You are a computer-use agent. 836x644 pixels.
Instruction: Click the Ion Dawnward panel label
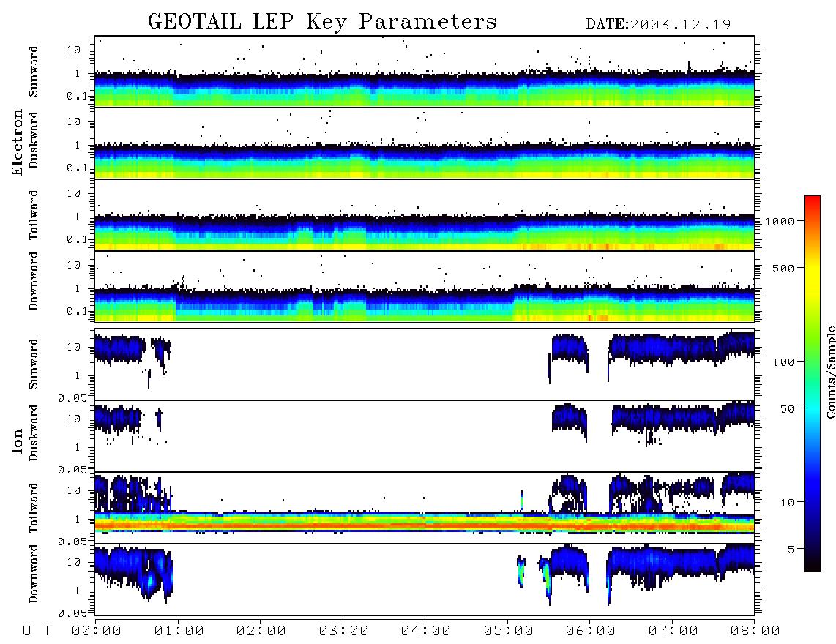pos(34,574)
